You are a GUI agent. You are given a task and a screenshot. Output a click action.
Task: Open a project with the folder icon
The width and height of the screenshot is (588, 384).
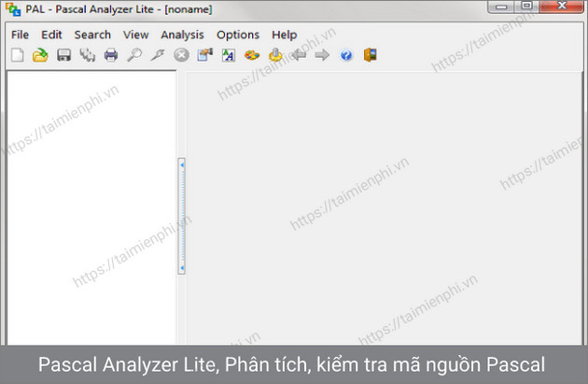click(x=40, y=55)
